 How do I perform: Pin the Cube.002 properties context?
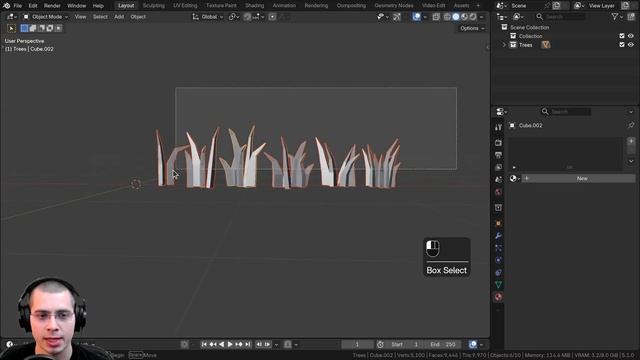point(631,125)
